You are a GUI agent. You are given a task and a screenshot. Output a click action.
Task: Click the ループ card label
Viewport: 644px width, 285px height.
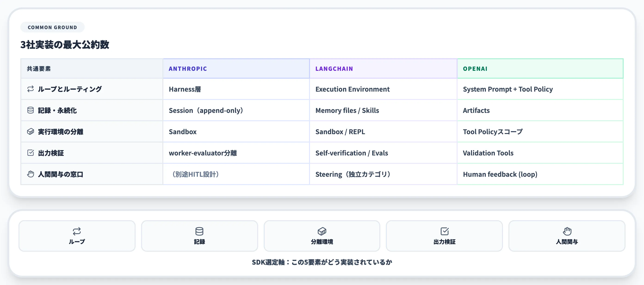[x=77, y=242]
